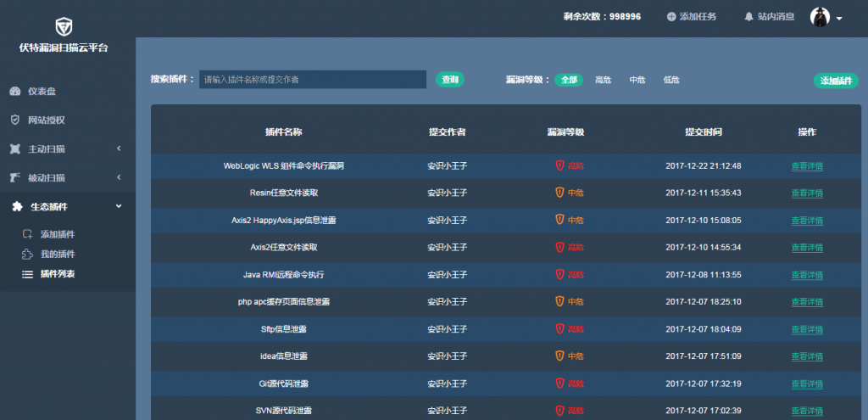Click timestamp 2017-12-10 14:55:34

click(x=703, y=247)
